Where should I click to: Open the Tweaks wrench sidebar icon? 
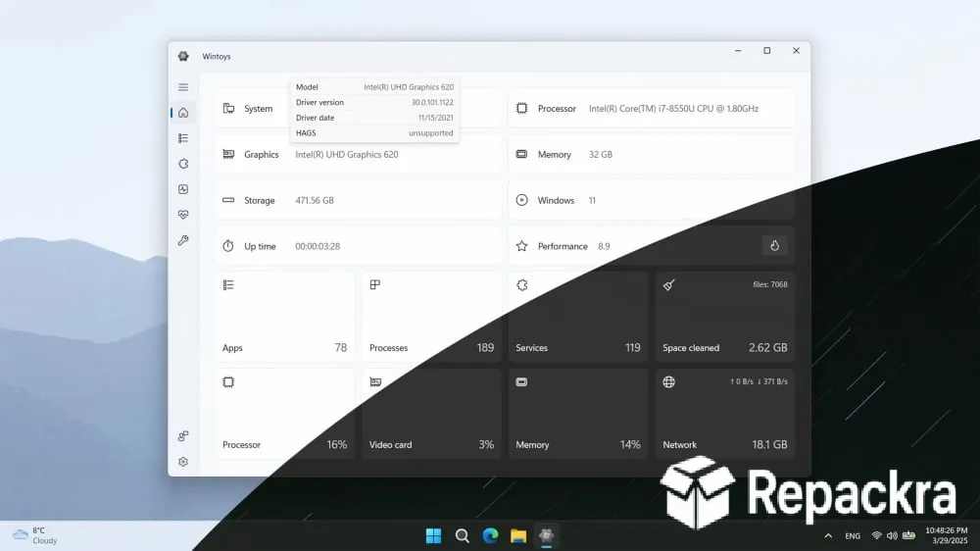click(183, 240)
